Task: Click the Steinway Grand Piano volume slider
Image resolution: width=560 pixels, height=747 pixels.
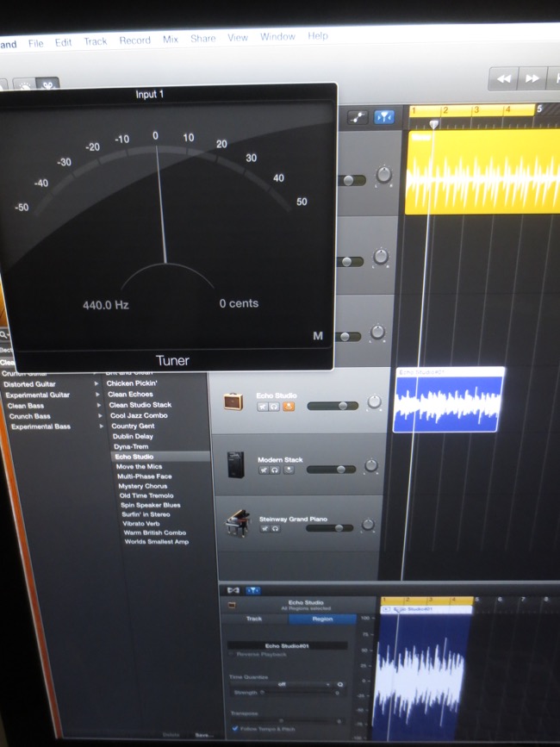Action: pyautogui.click(x=329, y=528)
